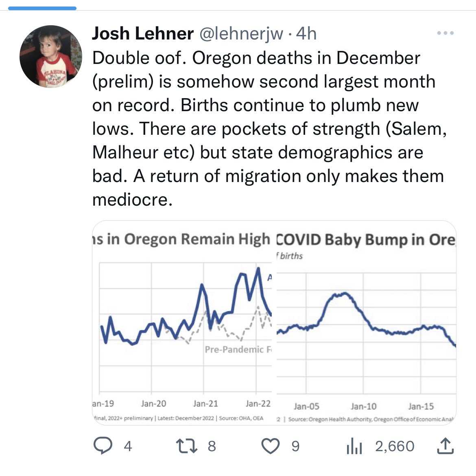Viewport: 476px width, 476px height.
Task: Click the retweet count of 8
Action: [x=212, y=446]
